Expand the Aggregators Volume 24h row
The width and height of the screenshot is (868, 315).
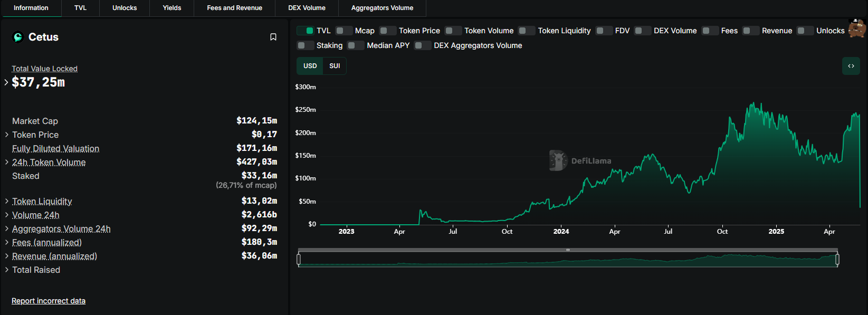tap(7, 228)
